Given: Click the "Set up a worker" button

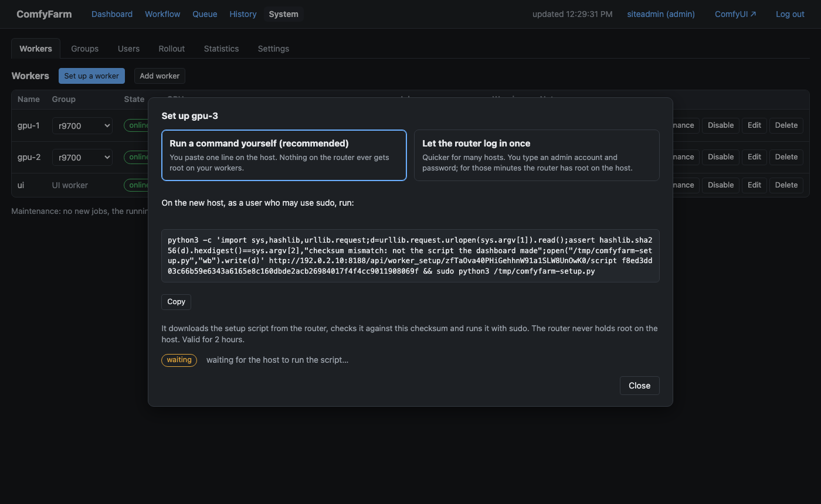Looking at the screenshot, I should click(91, 76).
